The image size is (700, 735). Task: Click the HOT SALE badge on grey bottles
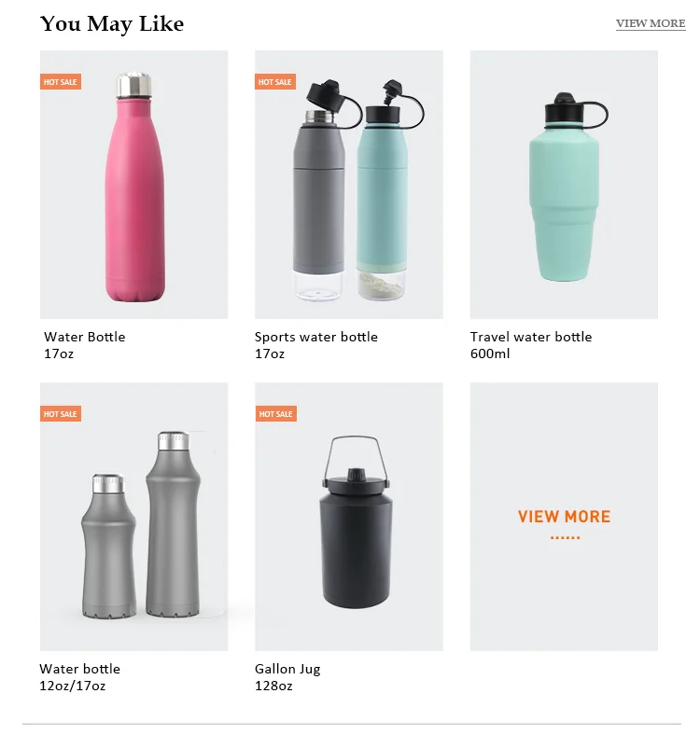coord(61,414)
